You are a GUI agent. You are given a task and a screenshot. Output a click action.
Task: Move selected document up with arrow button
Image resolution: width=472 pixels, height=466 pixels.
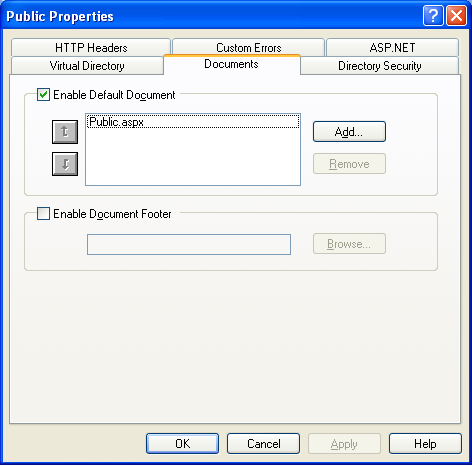pyautogui.click(x=65, y=132)
